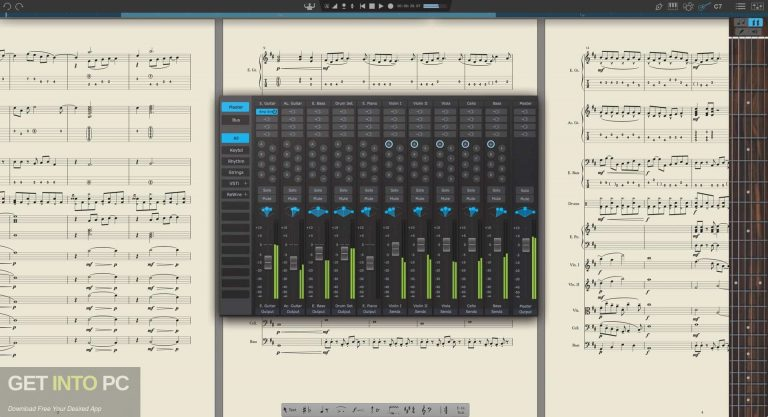Select the Rhythm filter in the mixer sidebar
This screenshot has height=417, width=768.
(236, 161)
